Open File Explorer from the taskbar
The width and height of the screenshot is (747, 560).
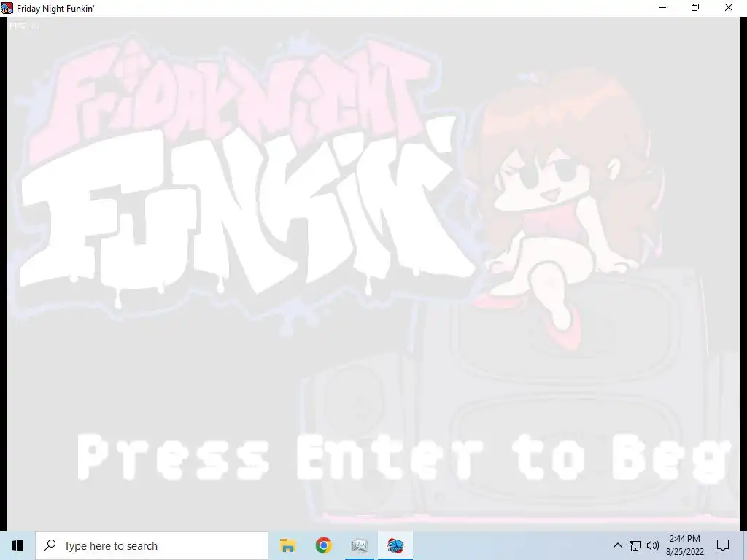pyautogui.click(x=287, y=545)
